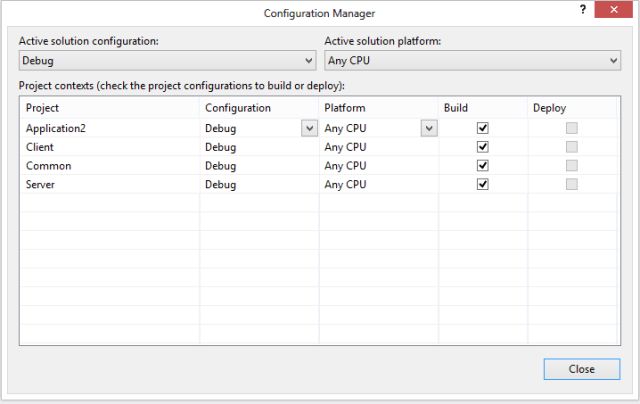Open Application2 Platform dropdown arrow
This screenshot has width=640, height=404.
428,128
